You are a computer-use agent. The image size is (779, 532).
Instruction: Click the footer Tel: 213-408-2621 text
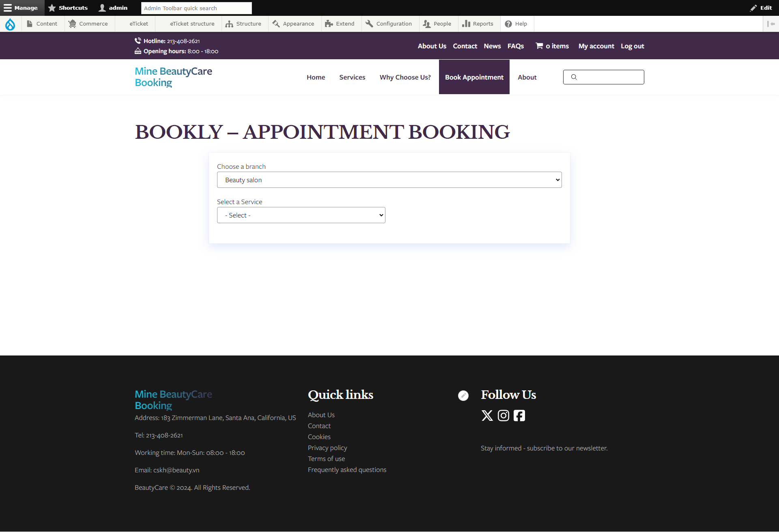159,435
